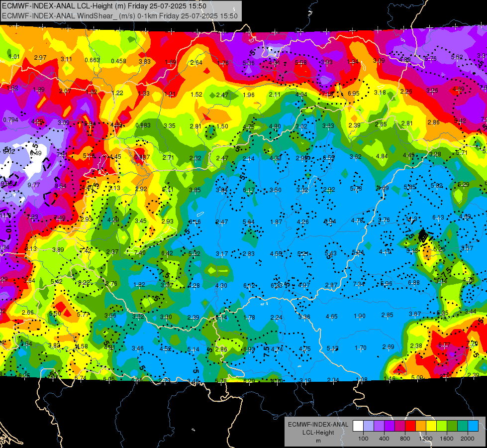Click legend scale value 400
Image resolution: width=487 pixels, height=448 pixels.
pyautogui.click(x=384, y=439)
